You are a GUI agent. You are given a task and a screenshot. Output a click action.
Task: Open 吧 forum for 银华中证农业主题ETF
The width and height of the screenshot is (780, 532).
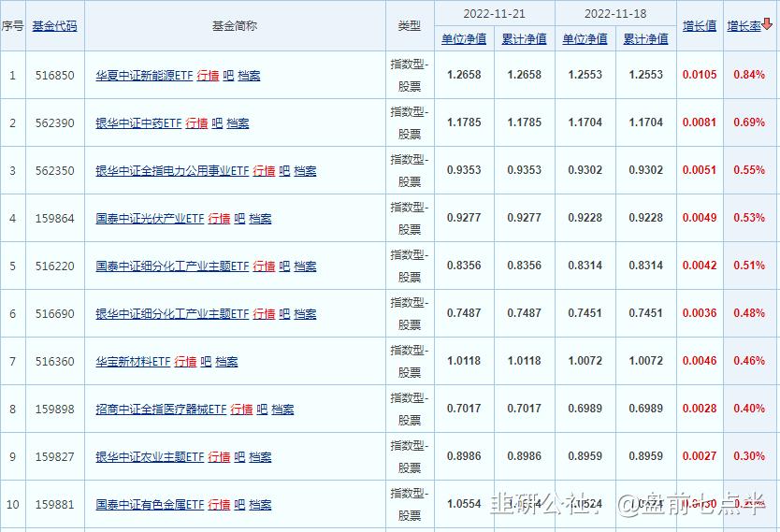[239, 457]
